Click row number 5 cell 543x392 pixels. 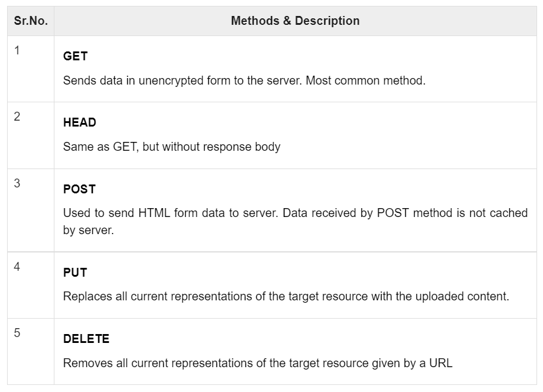(x=17, y=333)
